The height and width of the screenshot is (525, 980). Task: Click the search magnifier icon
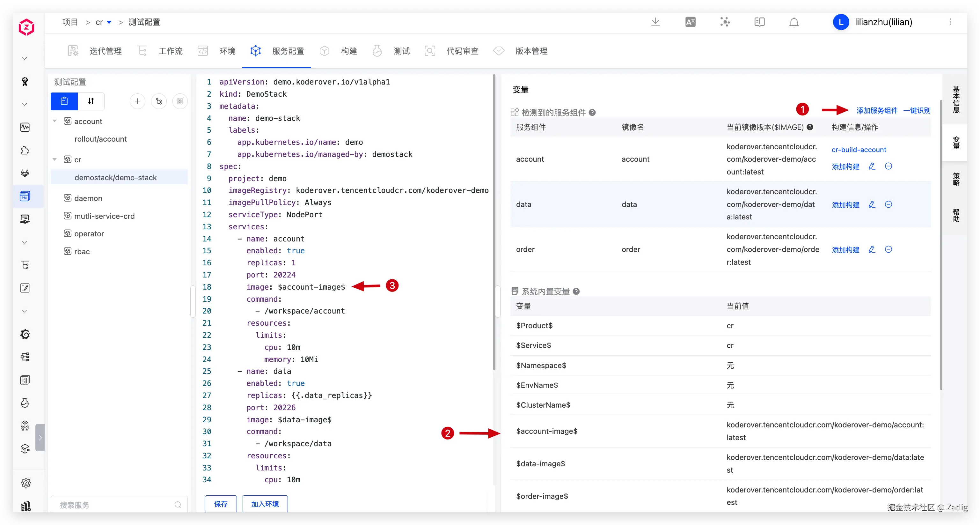(178, 505)
